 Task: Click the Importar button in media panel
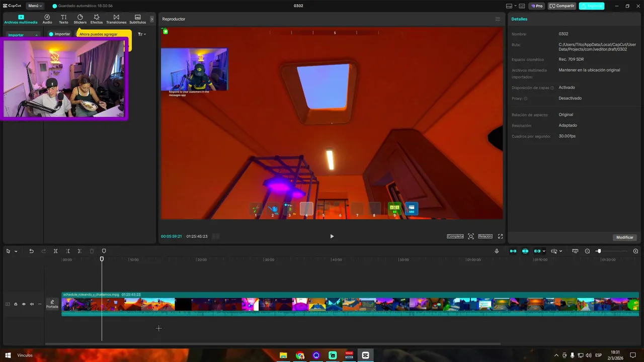click(x=59, y=34)
